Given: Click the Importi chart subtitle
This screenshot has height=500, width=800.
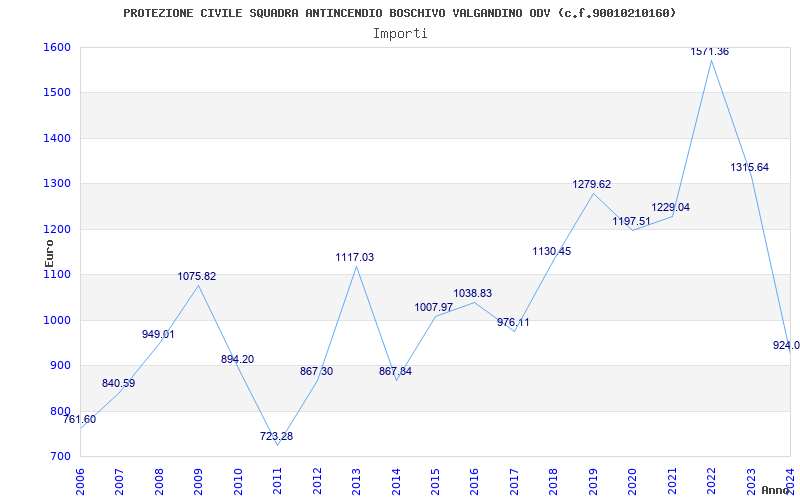Looking at the screenshot, I should click(400, 33).
